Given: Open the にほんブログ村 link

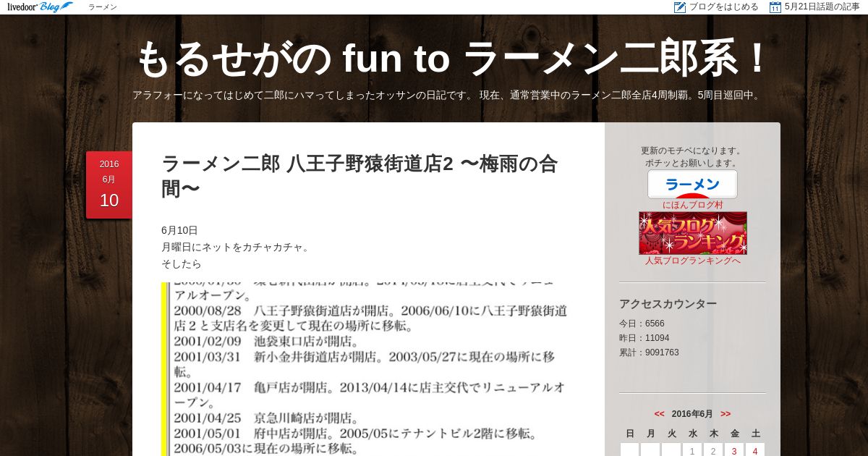Looking at the screenshot, I should (x=693, y=205).
